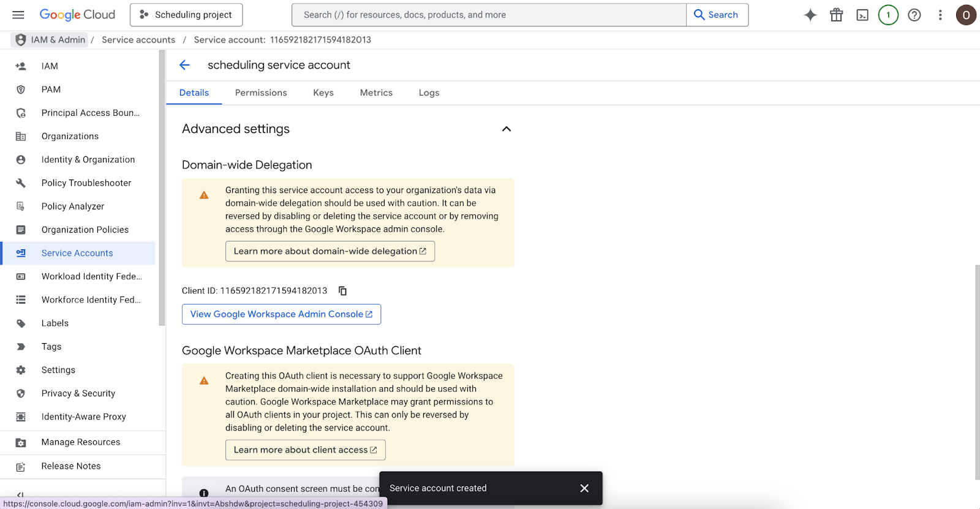Click Learn more about domain-wide delegation
The width and height of the screenshot is (980, 509).
(x=330, y=251)
